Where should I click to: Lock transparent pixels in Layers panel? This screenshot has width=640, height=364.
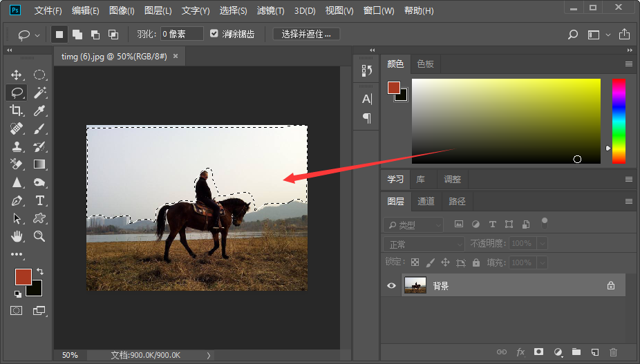coord(415,262)
